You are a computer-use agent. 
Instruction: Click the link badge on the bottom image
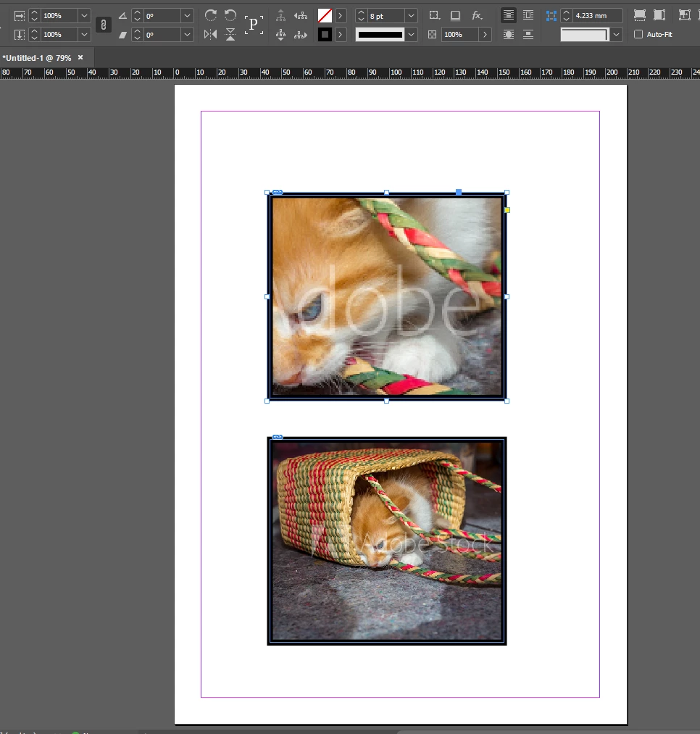click(x=278, y=437)
